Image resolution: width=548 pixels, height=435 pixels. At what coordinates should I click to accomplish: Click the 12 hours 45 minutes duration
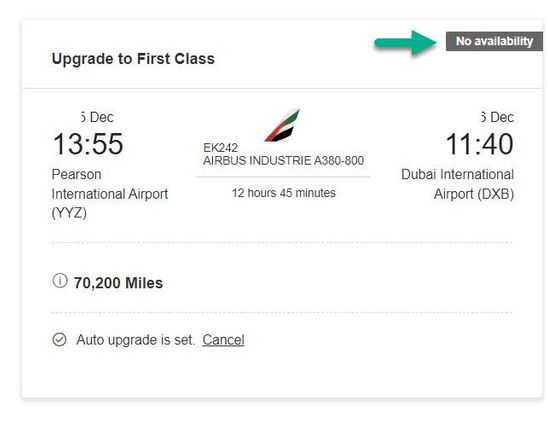(283, 193)
